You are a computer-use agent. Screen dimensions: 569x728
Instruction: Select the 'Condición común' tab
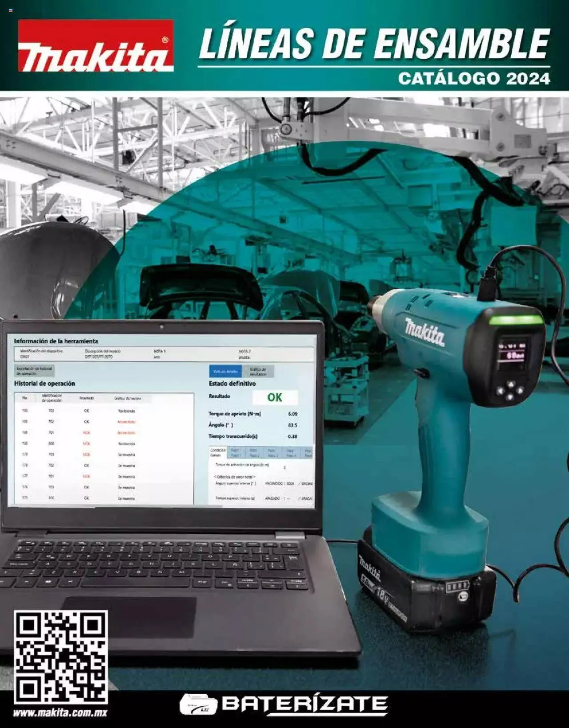(218, 452)
